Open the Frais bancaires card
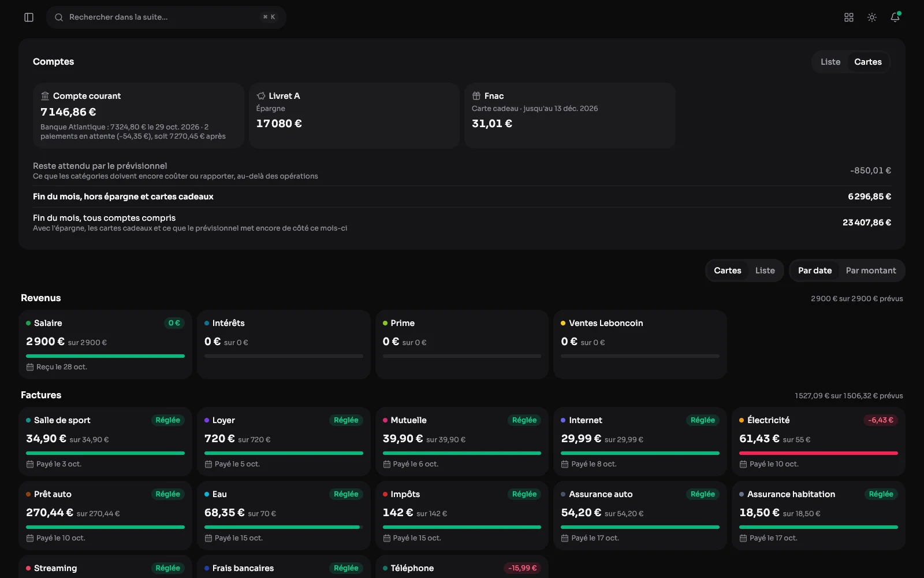This screenshot has height=578, width=924. coord(283,567)
